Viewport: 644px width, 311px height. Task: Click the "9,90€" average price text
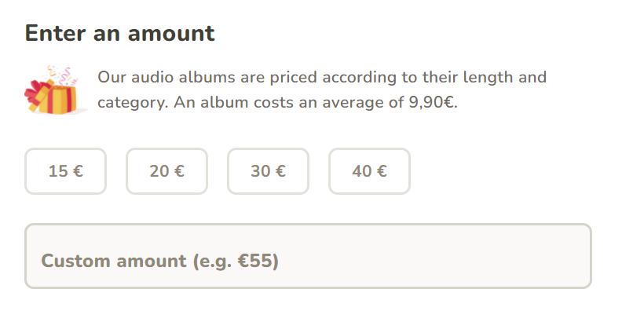(x=433, y=102)
